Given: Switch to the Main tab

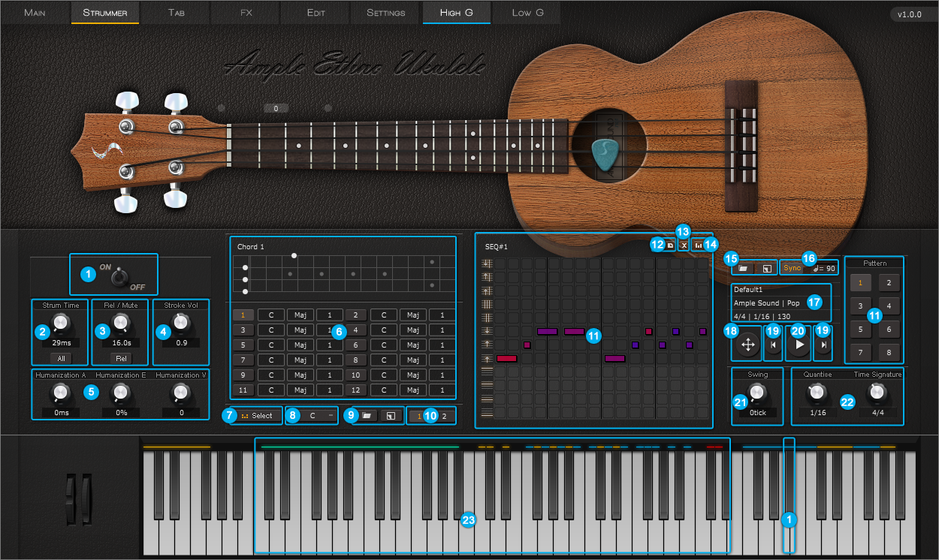Looking at the screenshot, I should [x=35, y=13].
